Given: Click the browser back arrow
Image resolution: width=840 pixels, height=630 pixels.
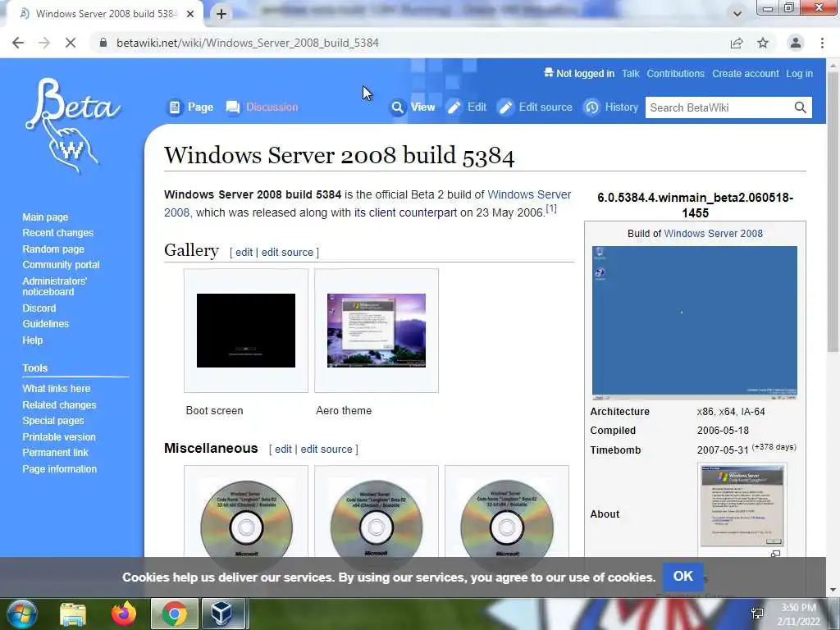Looking at the screenshot, I should [18, 43].
